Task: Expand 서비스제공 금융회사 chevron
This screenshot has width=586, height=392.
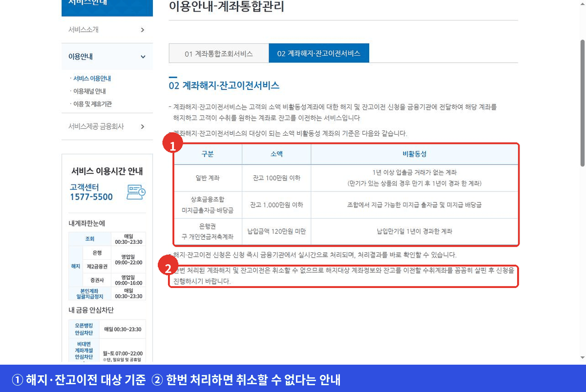Action: [143, 126]
